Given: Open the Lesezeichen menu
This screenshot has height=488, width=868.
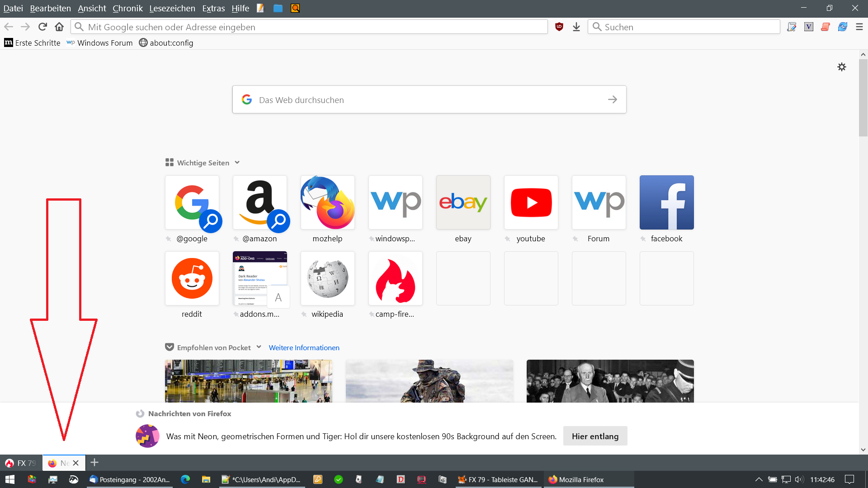Looking at the screenshot, I should click(x=172, y=8).
